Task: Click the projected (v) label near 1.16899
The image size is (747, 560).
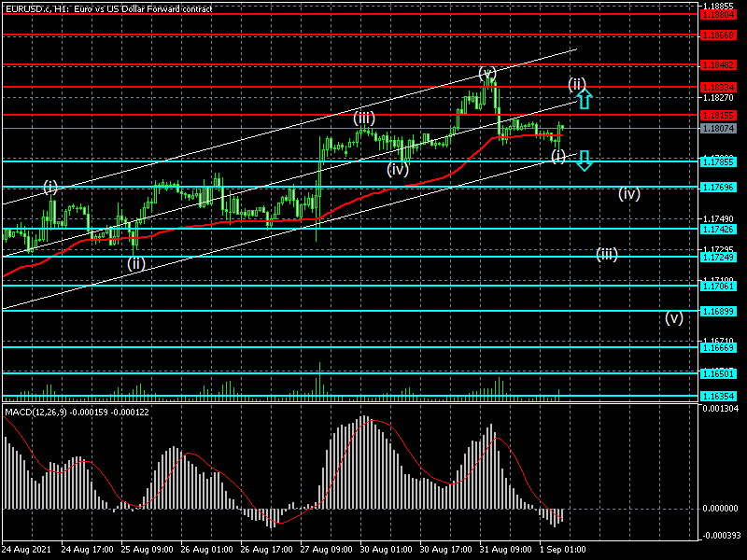Action: [674, 317]
